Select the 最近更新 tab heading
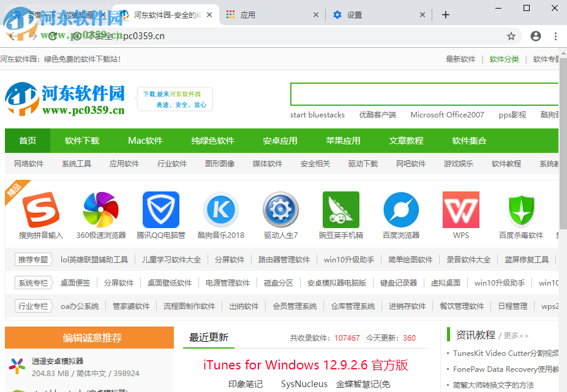Screen dimensions: 567x392 [209, 338]
